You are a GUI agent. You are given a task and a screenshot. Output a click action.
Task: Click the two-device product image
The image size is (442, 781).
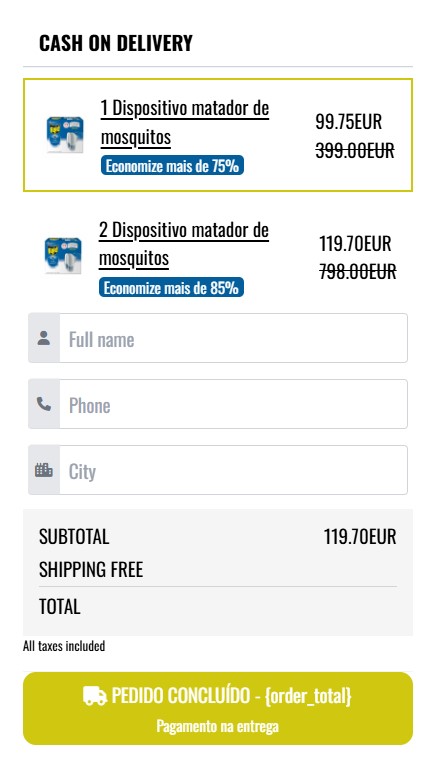point(63,256)
